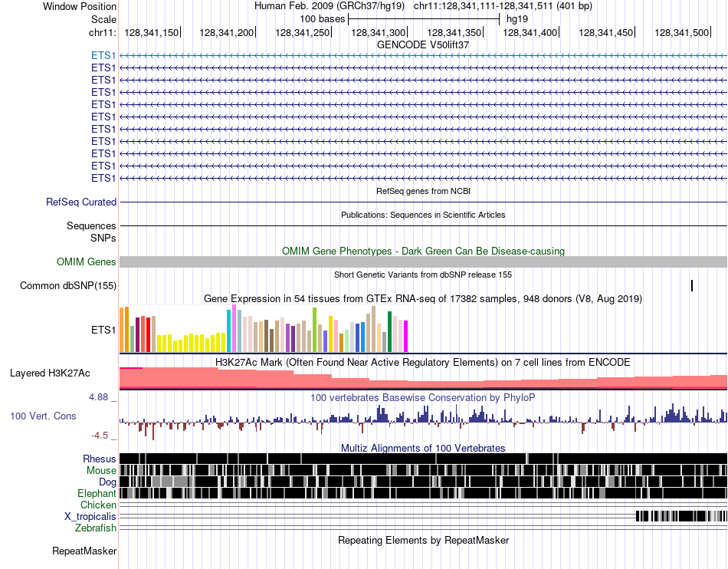Click the Rhesus alignment label
Image resolution: width=728 pixels, height=569 pixels.
click(100, 459)
